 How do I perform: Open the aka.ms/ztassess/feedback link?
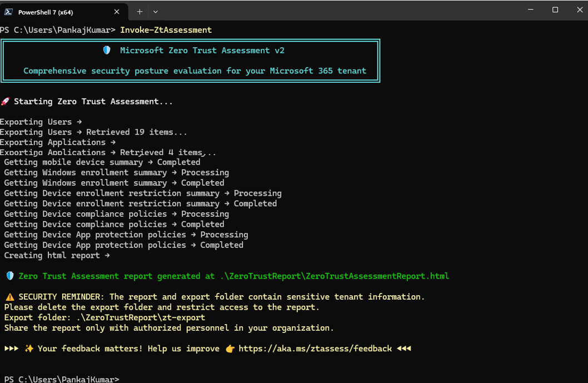(x=315, y=349)
